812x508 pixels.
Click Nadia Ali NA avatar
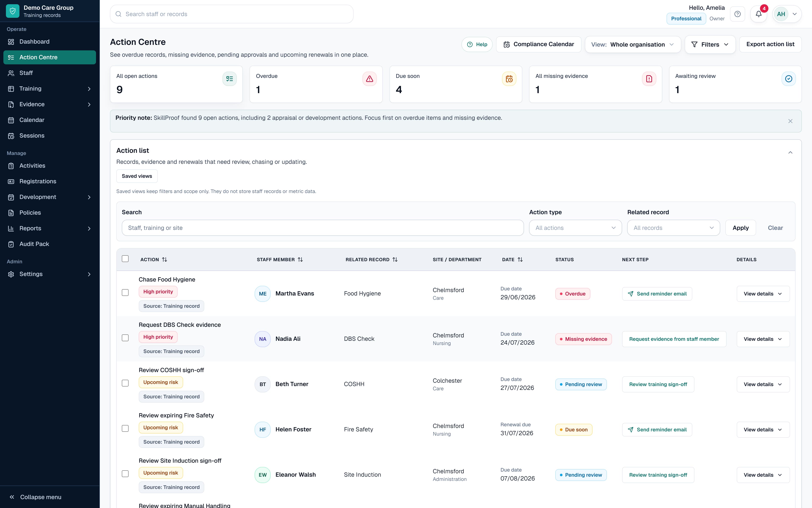coord(263,339)
